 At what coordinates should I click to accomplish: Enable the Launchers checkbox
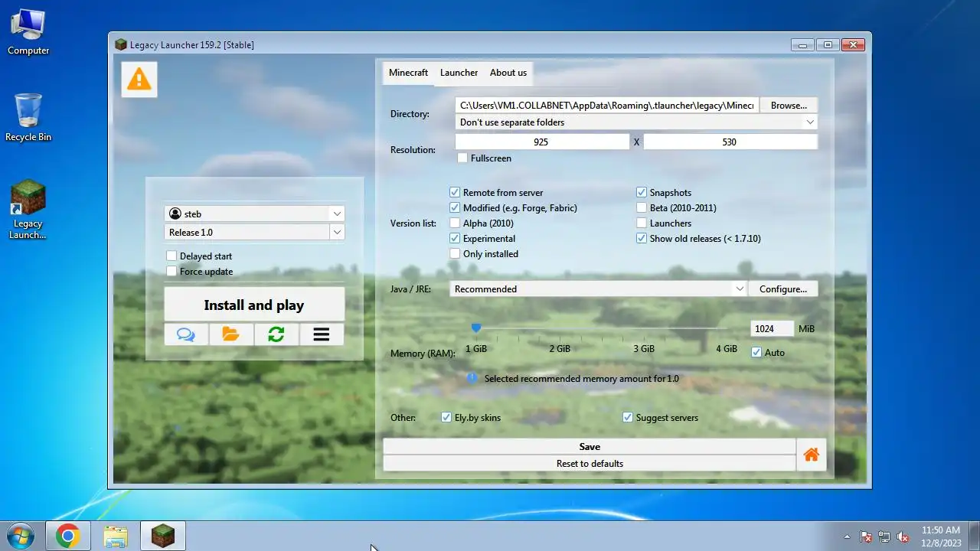click(642, 223)
